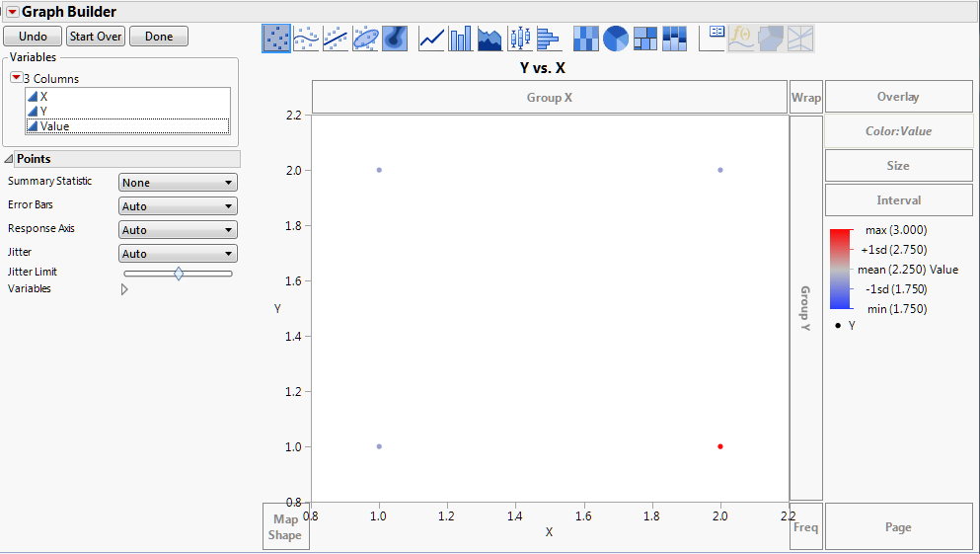The width and height of the screenshot is (980, 554).
Task: Open the Summary Statistic dropdown
Action: tap(178, 183)
